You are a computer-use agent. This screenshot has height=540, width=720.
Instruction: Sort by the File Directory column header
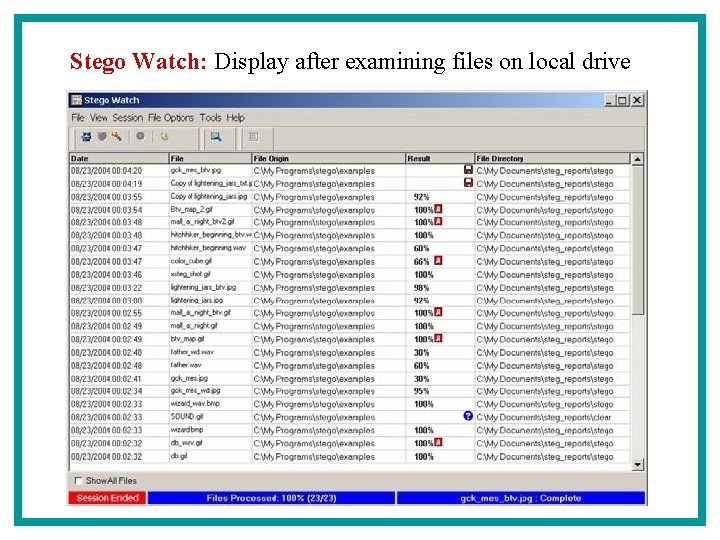pos(552,158)
